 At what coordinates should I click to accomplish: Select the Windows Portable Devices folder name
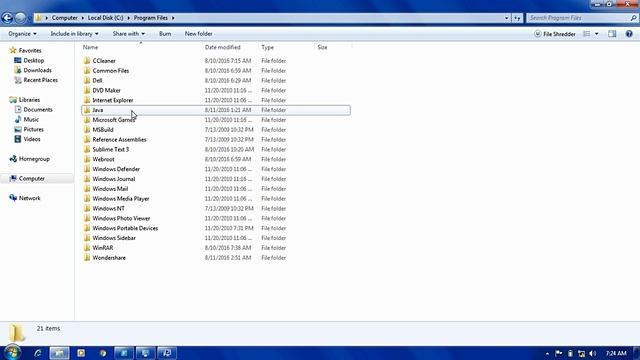[125, 228]
